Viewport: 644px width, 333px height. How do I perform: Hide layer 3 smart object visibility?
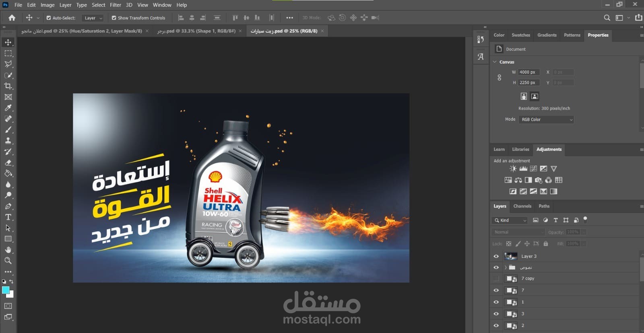point(496,314)
